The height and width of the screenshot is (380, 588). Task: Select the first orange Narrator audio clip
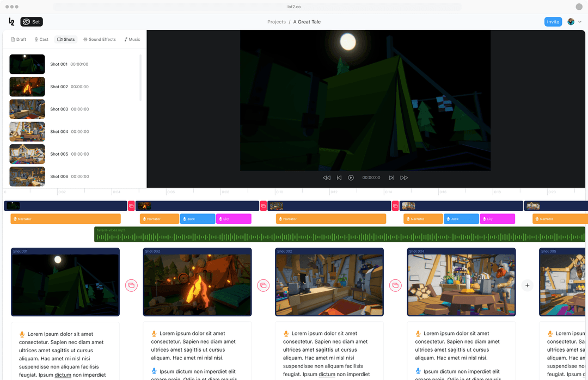pyautogui.click(x=66, y=219)
